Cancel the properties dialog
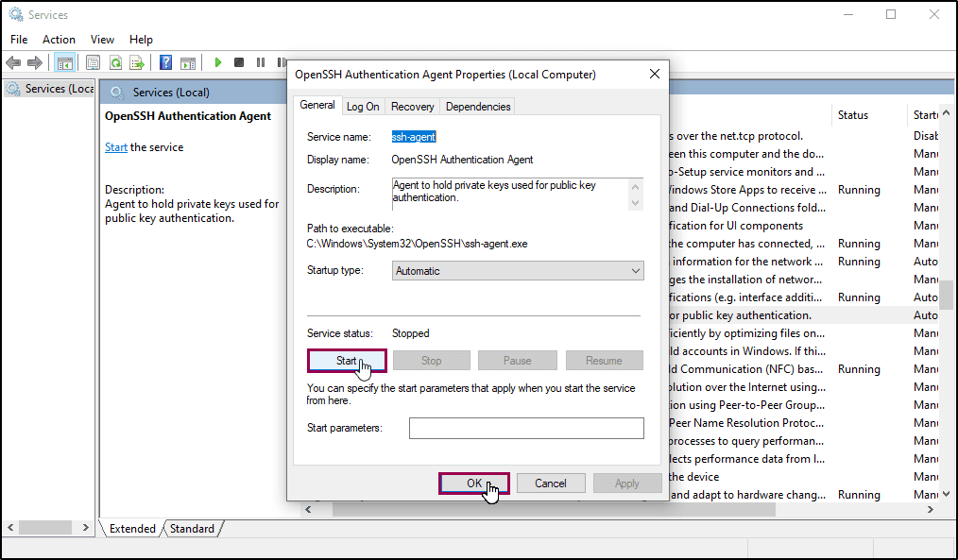The height and width of the screenshot is (560, 958). click(551, 484)
